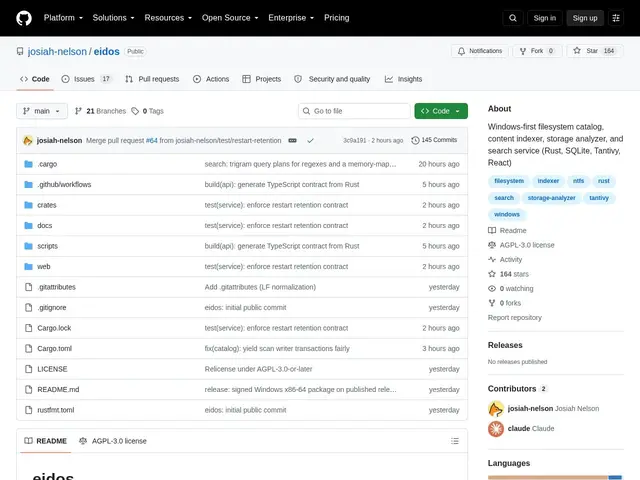Click the Sign up button
Viewport: 640px width, 480px height.
[584, 18]
